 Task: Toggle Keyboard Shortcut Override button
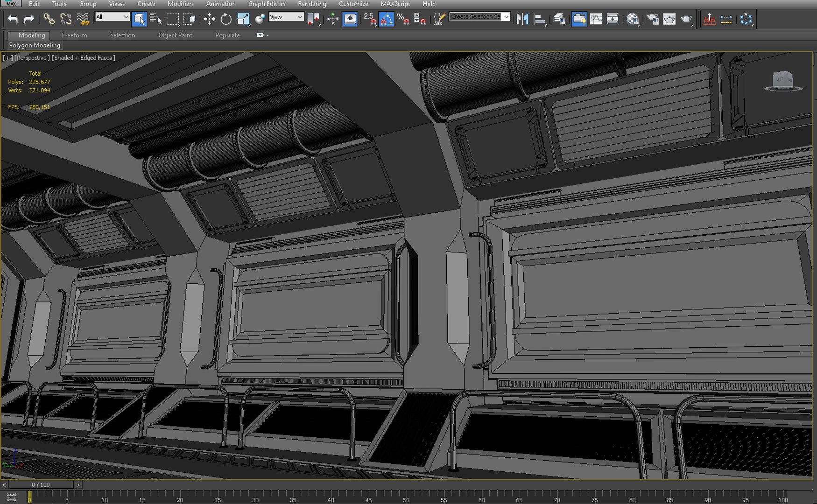[350, 19]
